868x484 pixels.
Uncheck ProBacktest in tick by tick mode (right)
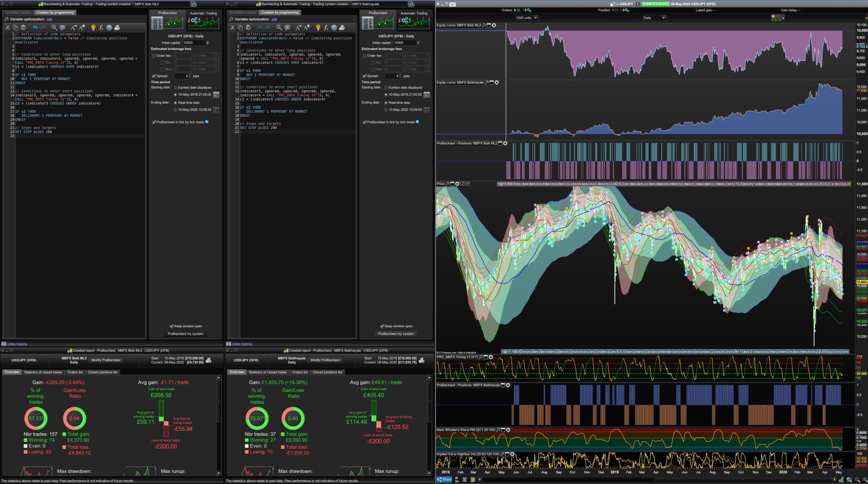(364, 122)
